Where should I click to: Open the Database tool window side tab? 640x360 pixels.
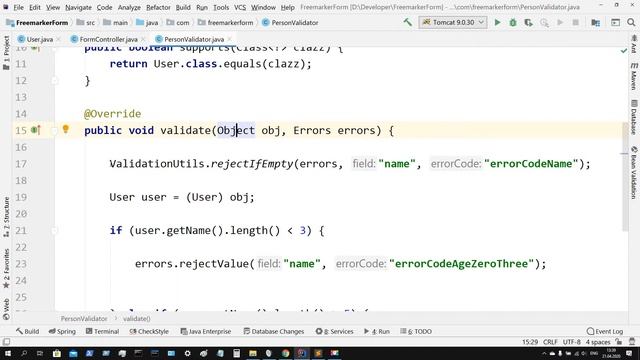coord(634,117)
